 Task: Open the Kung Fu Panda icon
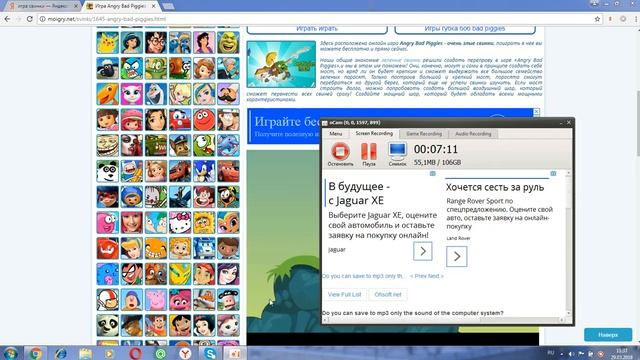pos(108,325)
